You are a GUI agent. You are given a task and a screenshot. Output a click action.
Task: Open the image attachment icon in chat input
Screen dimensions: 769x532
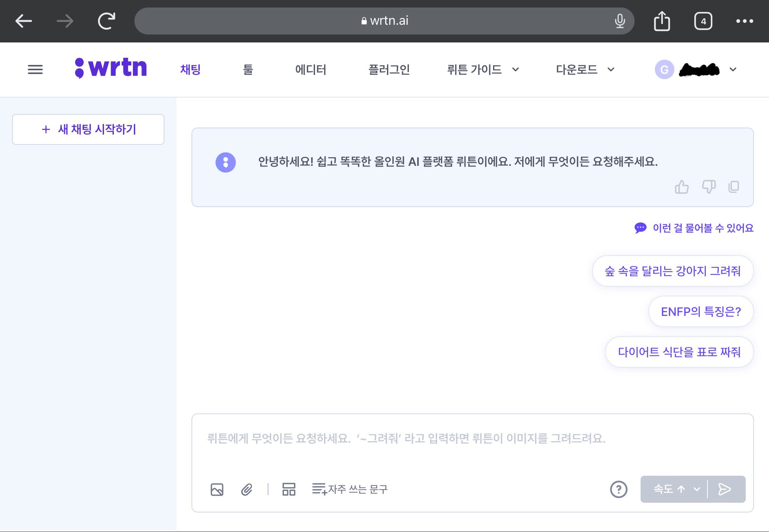217,489
